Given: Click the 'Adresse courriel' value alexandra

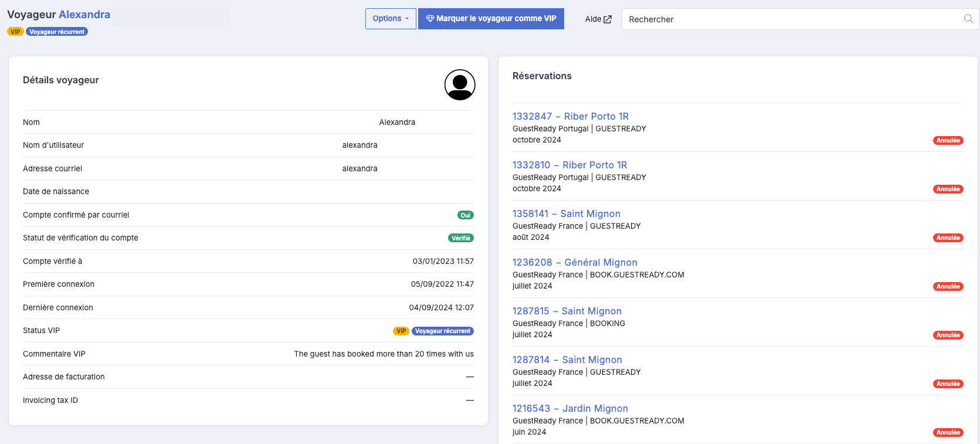Looking at the screenshot, I should click(x=360, y=168).
